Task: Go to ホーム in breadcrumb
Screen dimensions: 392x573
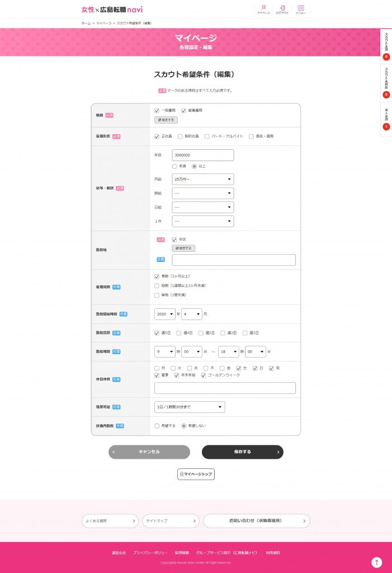Action: (86, 23)
